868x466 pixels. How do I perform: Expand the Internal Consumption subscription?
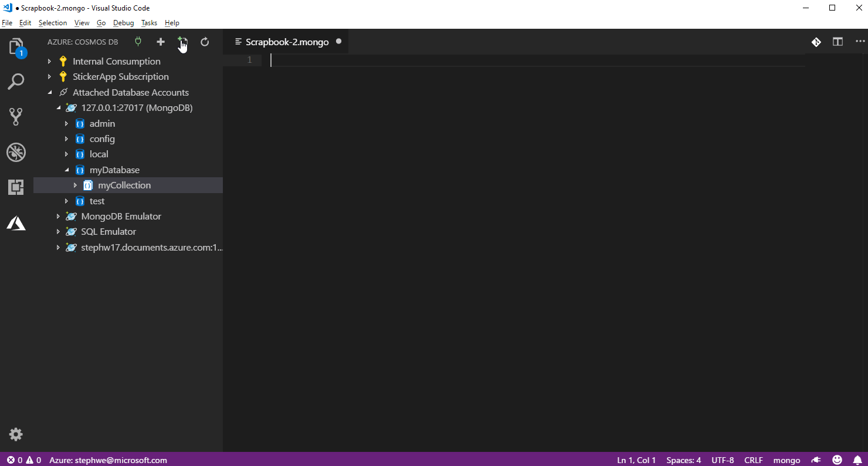(49, 61)
